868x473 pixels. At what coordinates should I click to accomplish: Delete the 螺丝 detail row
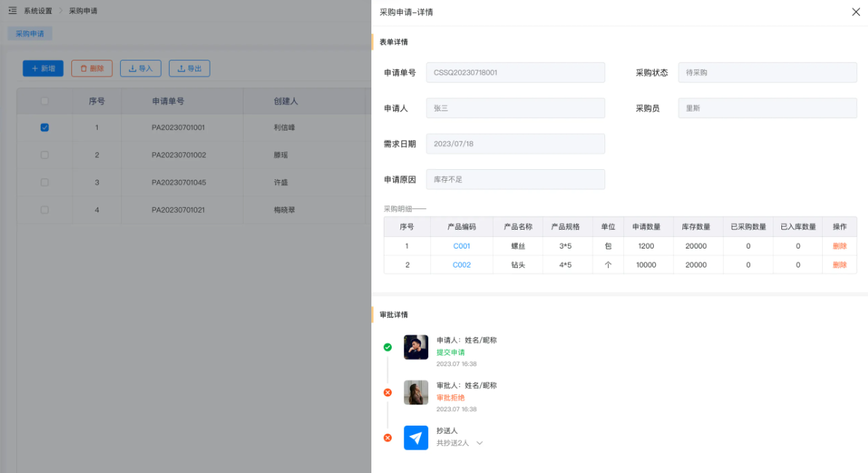point(840,246)
